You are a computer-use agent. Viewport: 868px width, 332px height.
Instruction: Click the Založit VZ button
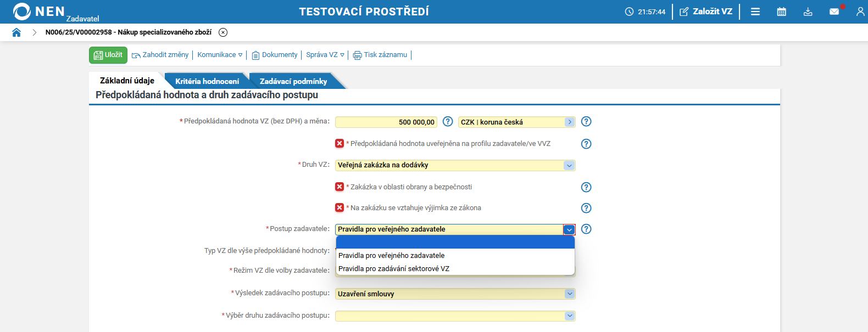[x=706, y=12]
